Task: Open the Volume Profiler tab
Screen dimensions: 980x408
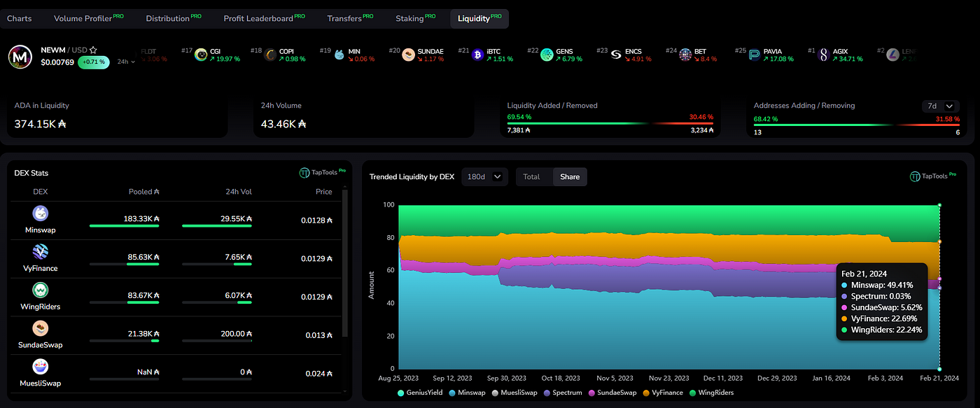Action: [88, 18]
